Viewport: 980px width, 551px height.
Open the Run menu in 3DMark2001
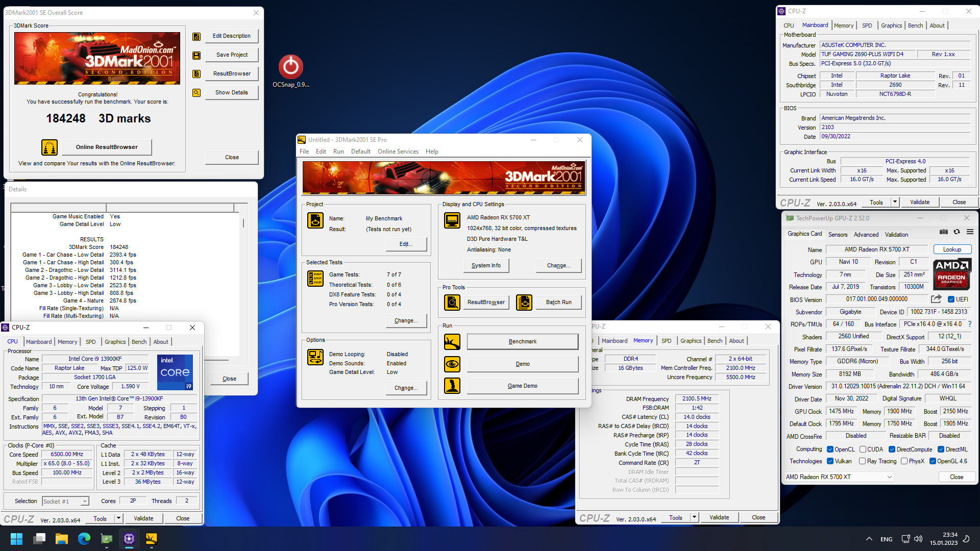point(338,152)
